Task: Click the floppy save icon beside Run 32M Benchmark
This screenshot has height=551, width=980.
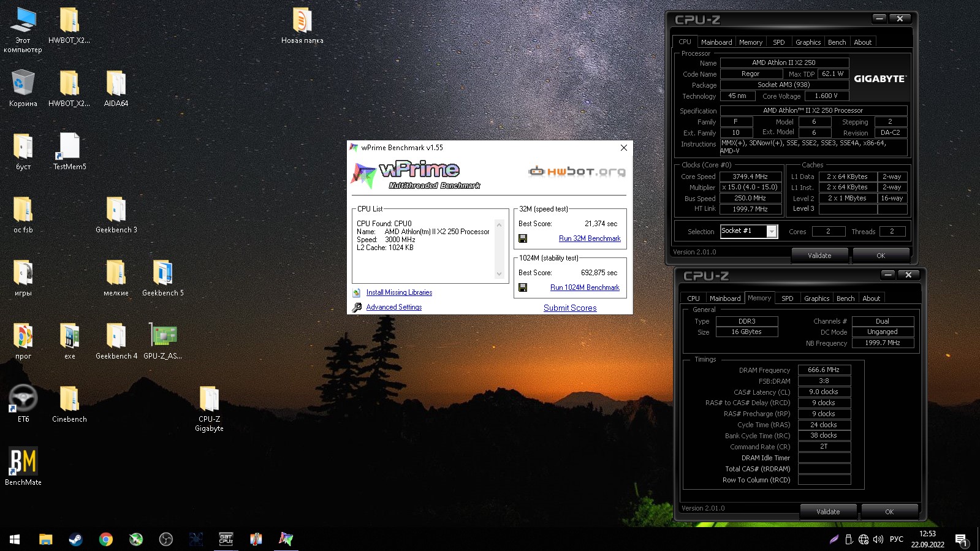Action: 523,238
